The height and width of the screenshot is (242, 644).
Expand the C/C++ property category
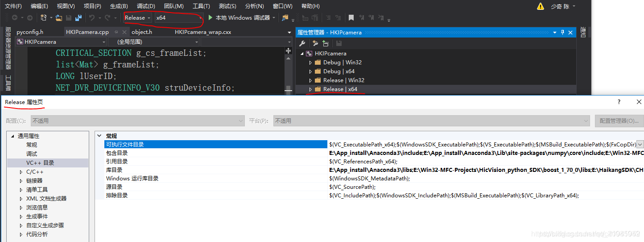(x=21, y=172)
